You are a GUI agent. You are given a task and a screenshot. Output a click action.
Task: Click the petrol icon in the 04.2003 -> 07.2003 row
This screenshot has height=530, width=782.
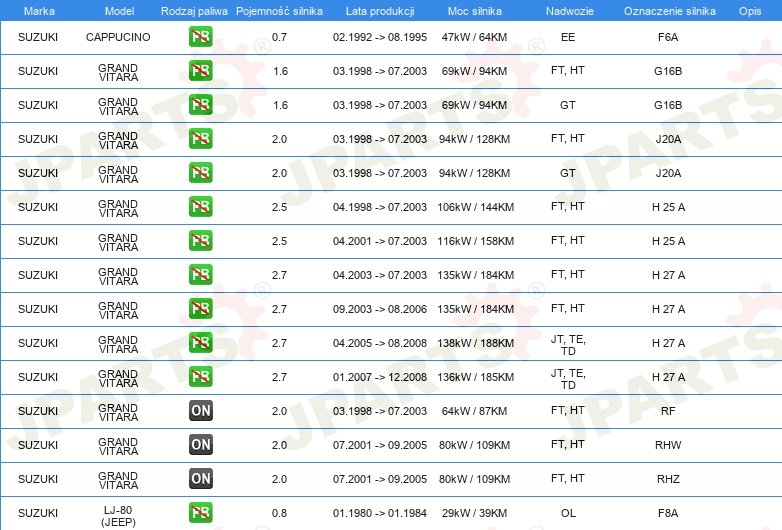coord(200,274)
